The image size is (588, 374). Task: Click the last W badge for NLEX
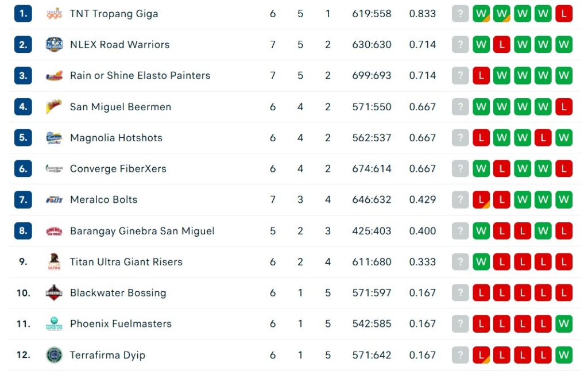point(563,44)
